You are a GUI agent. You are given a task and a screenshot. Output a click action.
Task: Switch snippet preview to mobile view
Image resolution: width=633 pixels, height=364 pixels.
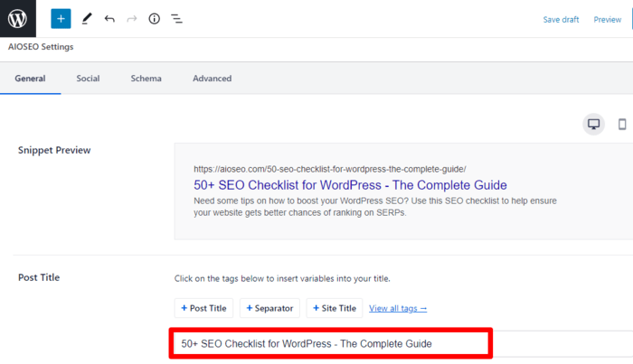tap(622, 124)
